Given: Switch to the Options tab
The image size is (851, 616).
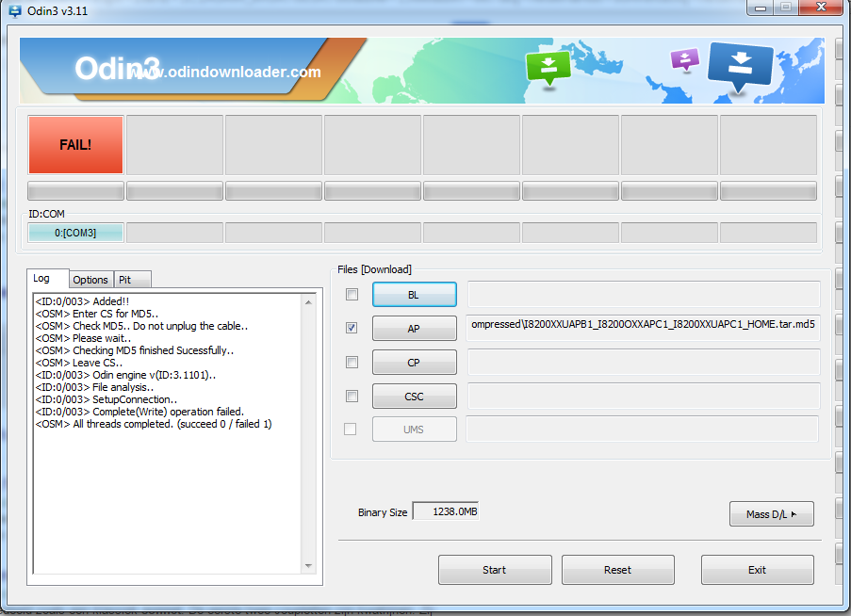Looking at the screenshot, I should tap(90, 280).
